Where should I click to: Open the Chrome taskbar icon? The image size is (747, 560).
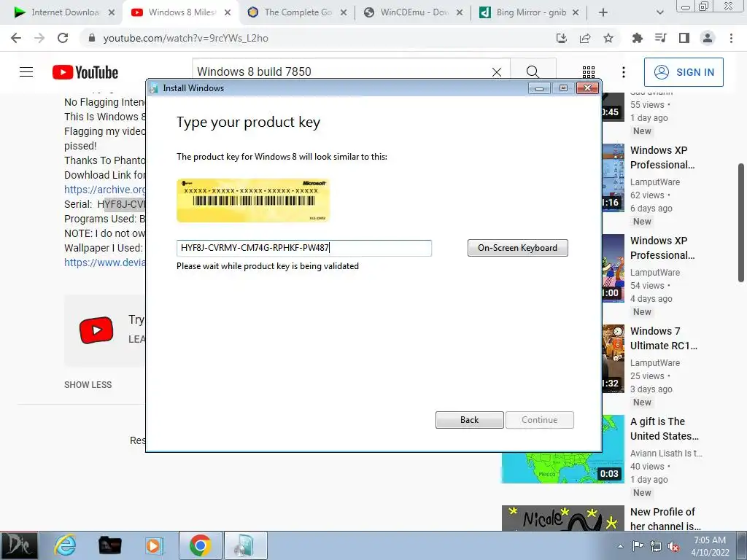[x=200, y=545]
